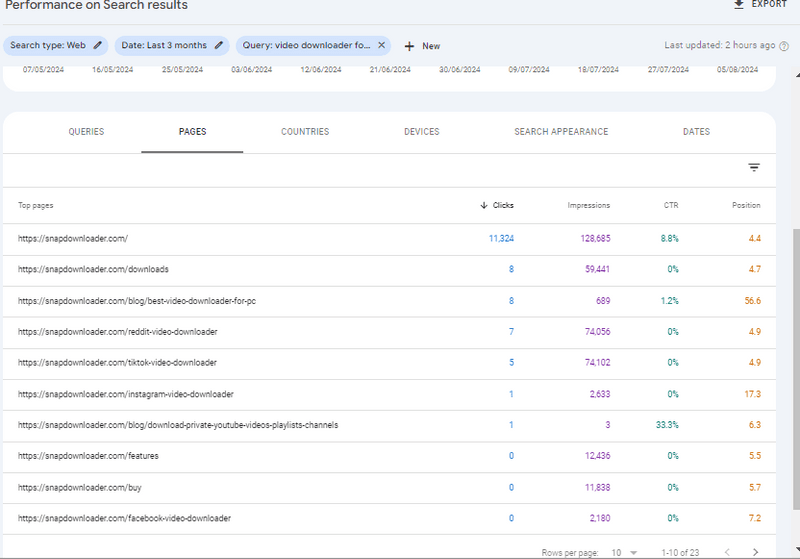Edit the Search type: Web filter pencil
Image resolution: width=800 pixels, height=559 pixels.
coord(97,45)
